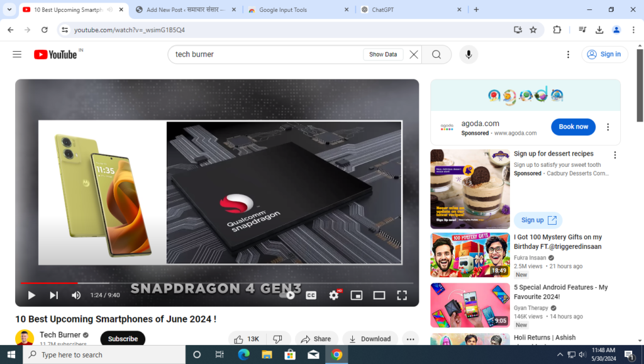The width and height of the screenshot is (644, 364).
Task: Open agoda ad options menu
Action: (608, 127)
